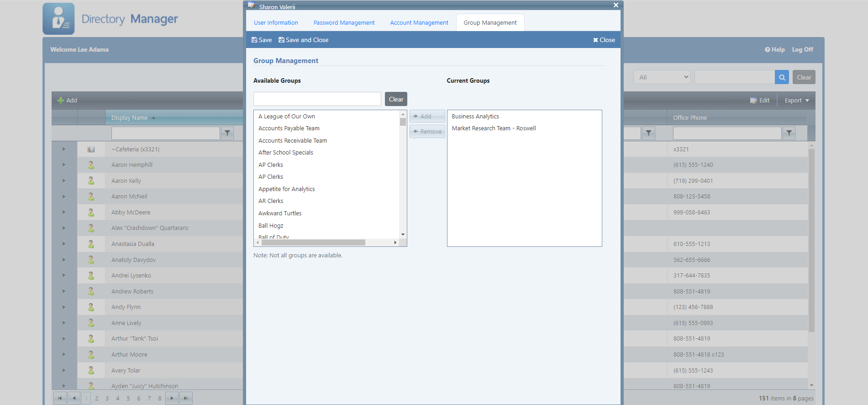This screenshot has width=868, height=405.
Task: Click the user icon beside Aaron McNeil
Action: tap(91, 197)
